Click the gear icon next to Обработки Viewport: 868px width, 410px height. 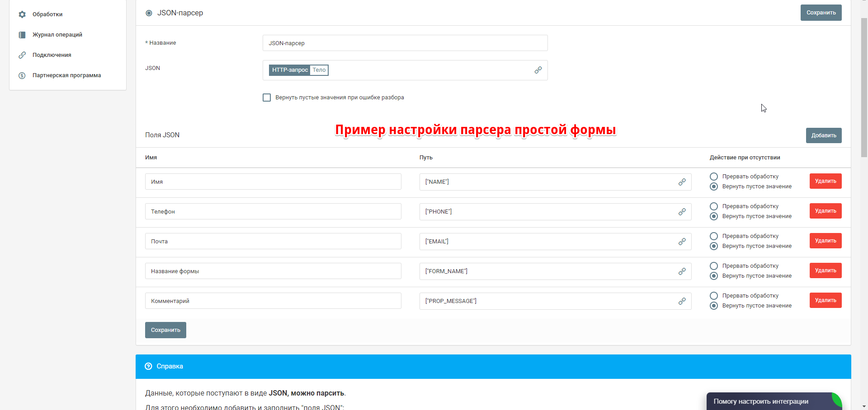click(22, 14)
